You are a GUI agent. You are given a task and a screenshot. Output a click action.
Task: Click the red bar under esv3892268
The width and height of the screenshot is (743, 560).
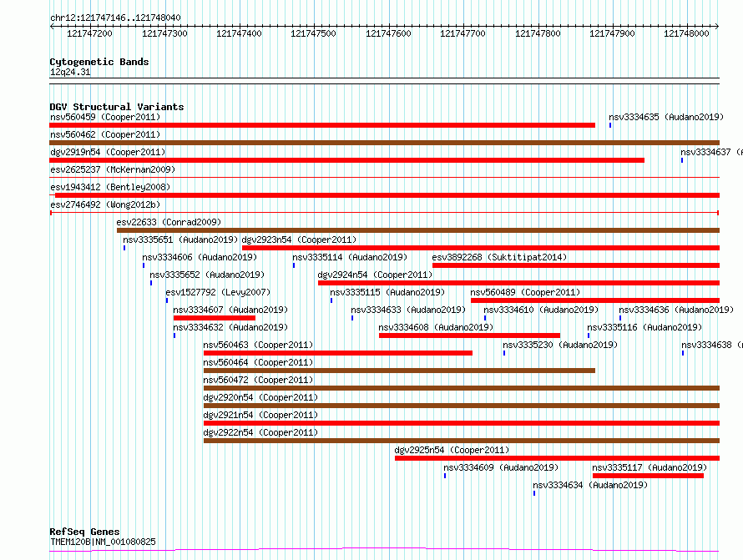pos(576,265)
